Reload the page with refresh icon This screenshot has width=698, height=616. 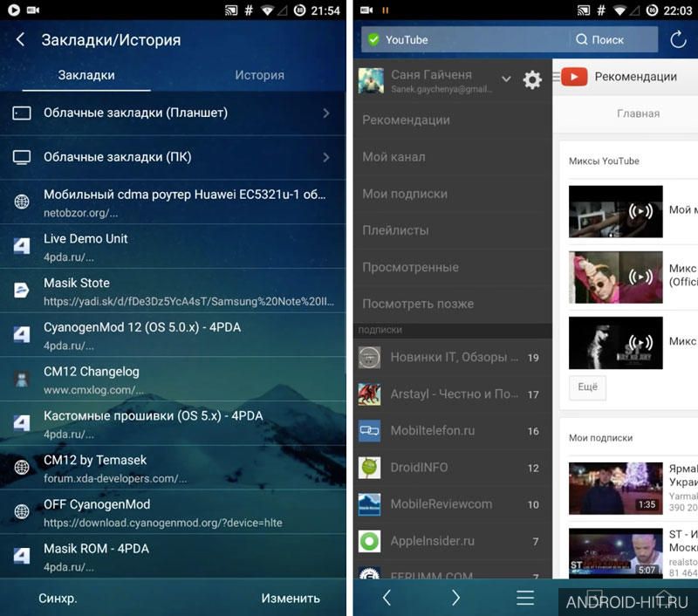coord(678,39)
